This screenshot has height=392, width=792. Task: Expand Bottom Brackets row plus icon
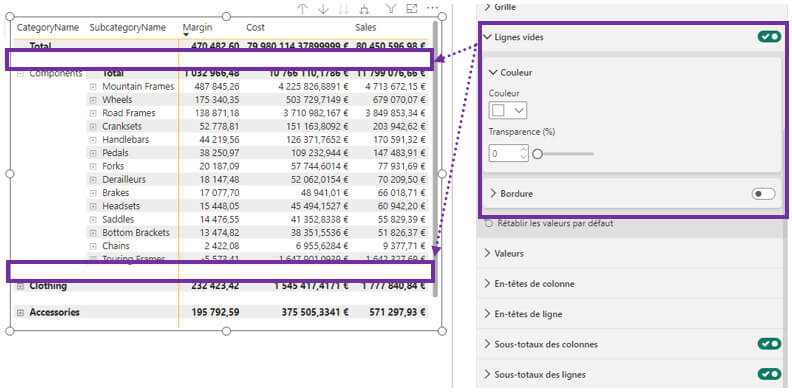pyautogui.click(x=93, y=233)
